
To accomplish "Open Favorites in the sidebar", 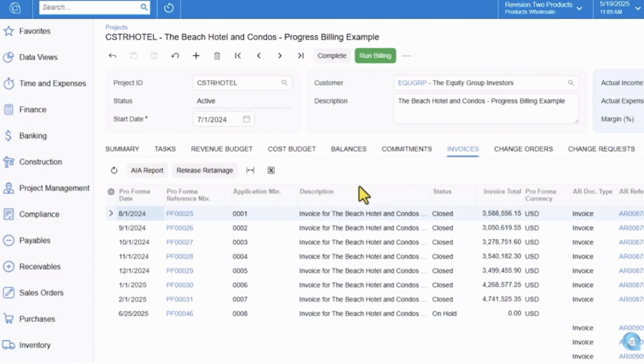I will 35,31.
